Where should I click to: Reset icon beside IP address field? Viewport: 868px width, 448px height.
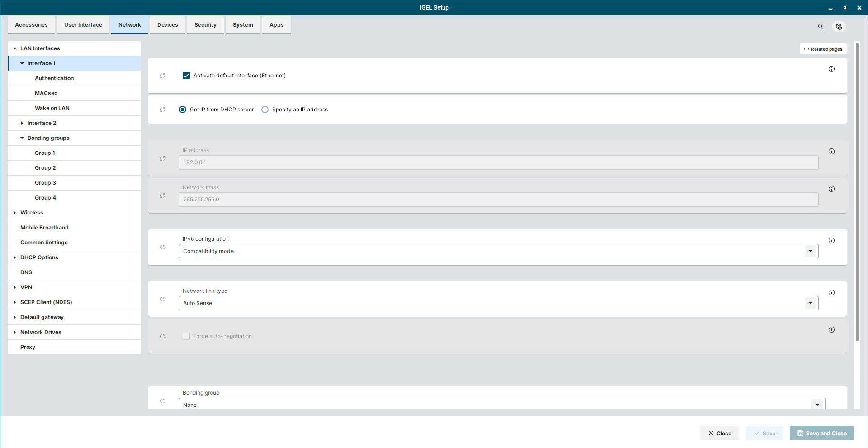click(x=163, y=158)
